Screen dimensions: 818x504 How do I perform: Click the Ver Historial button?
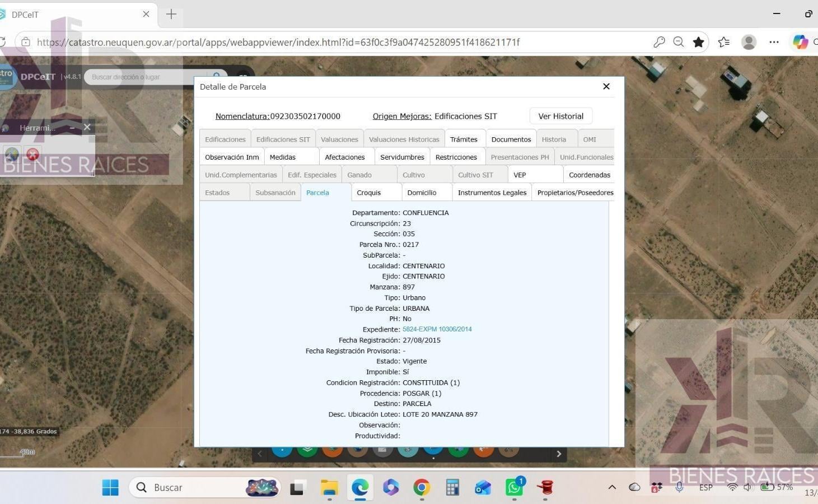pyautogui.click(x=561, y=116)
